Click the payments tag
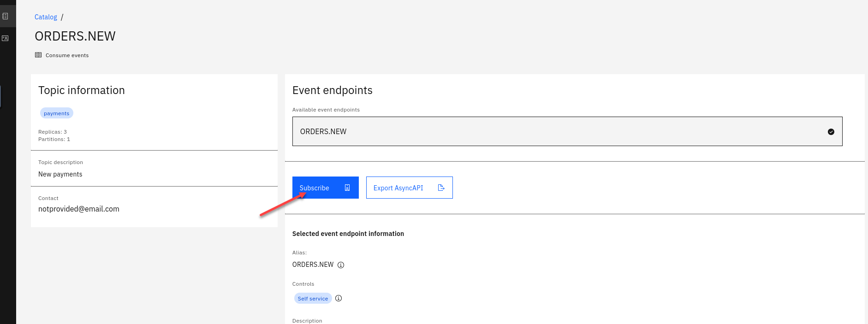Screen dimensions: 868x324 tap(56, 113)
